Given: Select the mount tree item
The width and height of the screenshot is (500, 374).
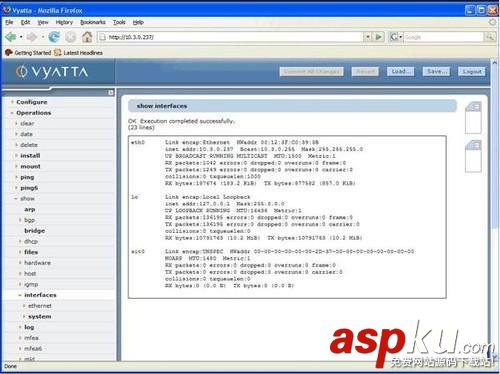Looking at the screenshot, I should 30,166.
